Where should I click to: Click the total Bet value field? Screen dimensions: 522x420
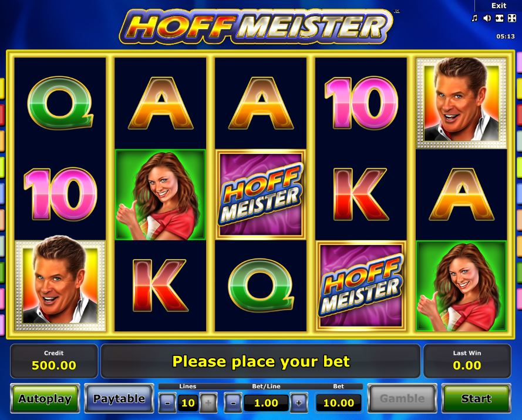pos(339,403)
